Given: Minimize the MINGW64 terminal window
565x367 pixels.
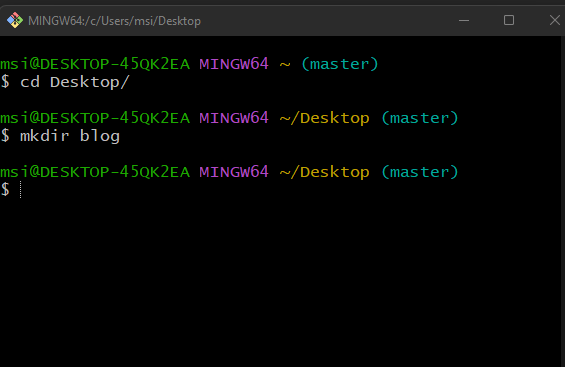Looking at the screenshot, I should click(464, 21).
